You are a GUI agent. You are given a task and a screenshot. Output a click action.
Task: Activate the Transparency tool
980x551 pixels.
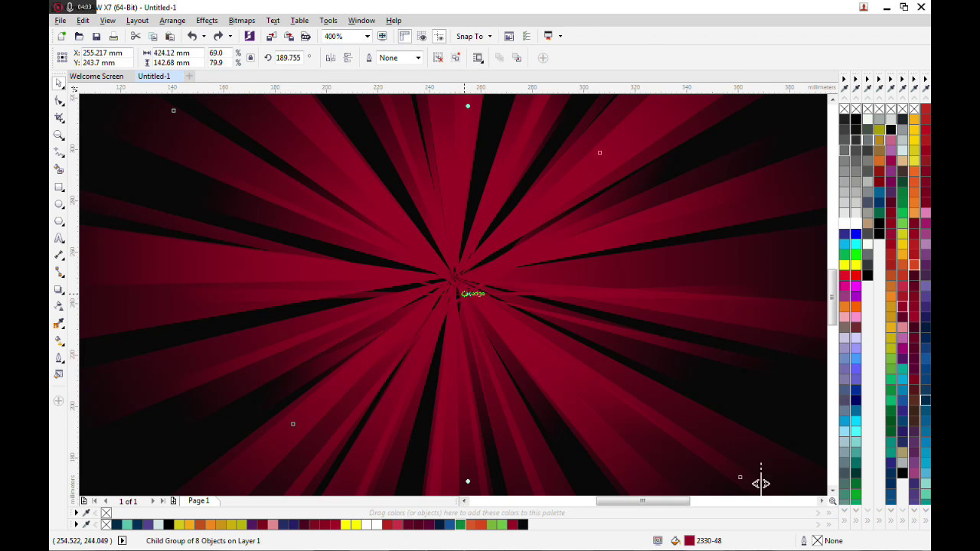(59, 306)
